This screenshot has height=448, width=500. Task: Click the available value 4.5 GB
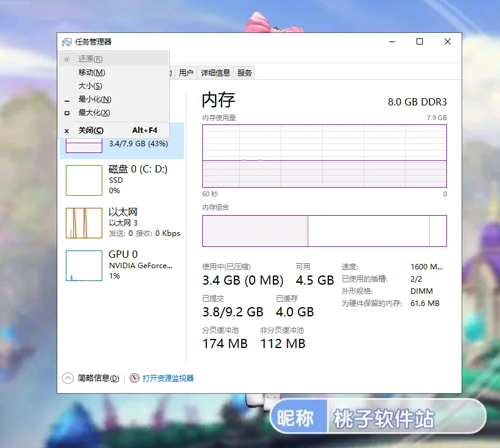tap(315, 280)
